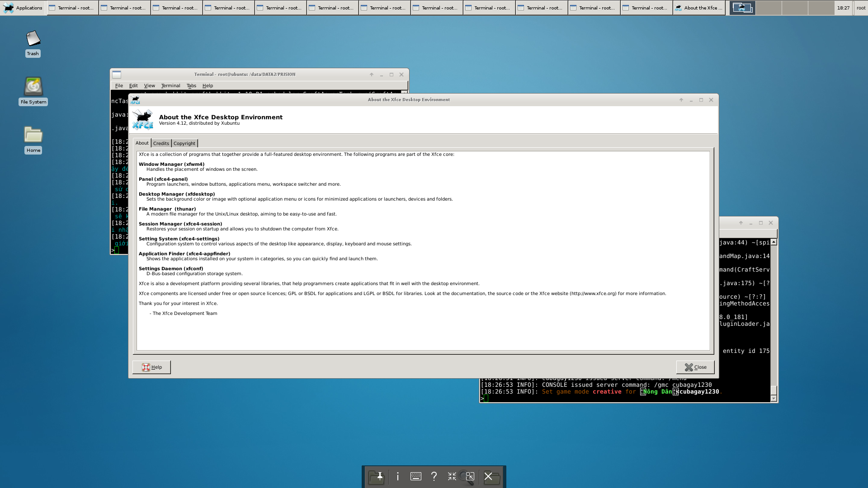Switch to the Credits tab
Image resolution: width=868 pixels, height=488 pixels.
[161, 143]
